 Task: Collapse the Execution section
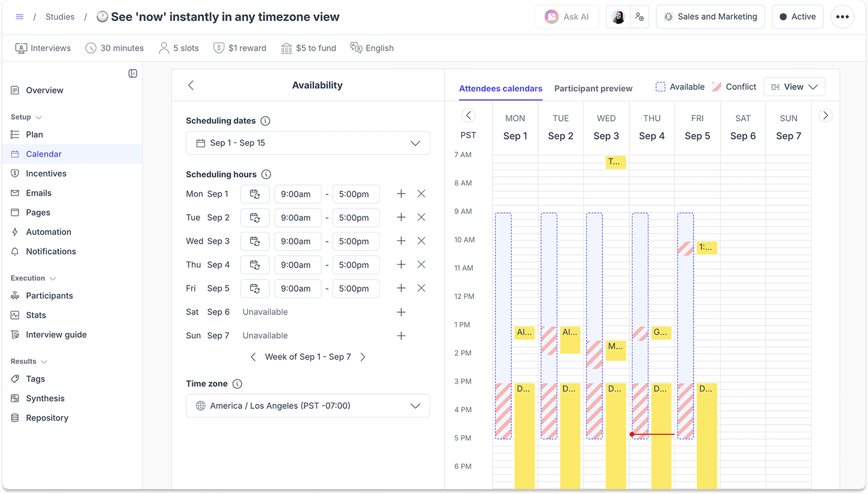click(33, 278)
